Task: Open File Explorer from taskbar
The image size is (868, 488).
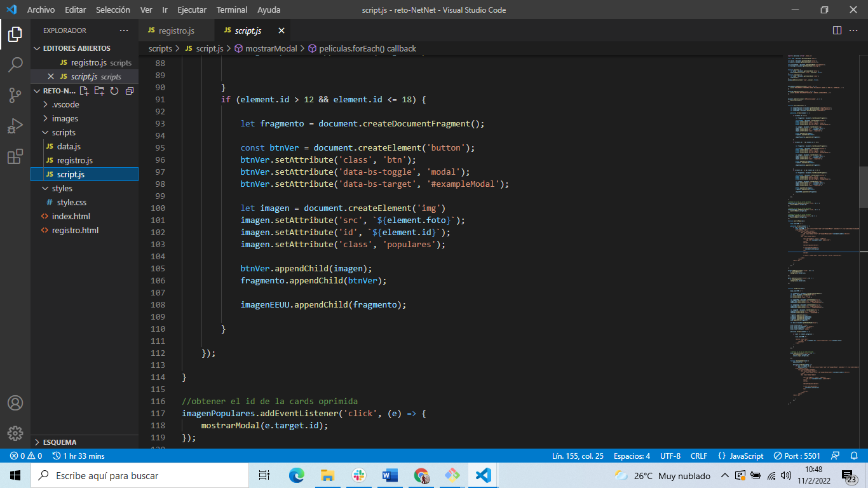Action: pyautogui.click(x=327, y=475)
